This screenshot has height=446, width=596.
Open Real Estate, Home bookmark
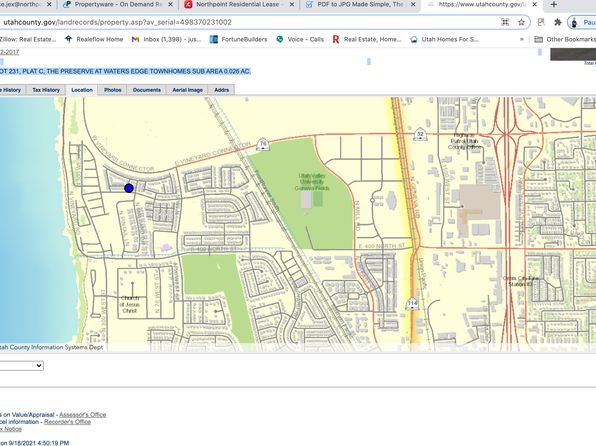pos(367,39)
